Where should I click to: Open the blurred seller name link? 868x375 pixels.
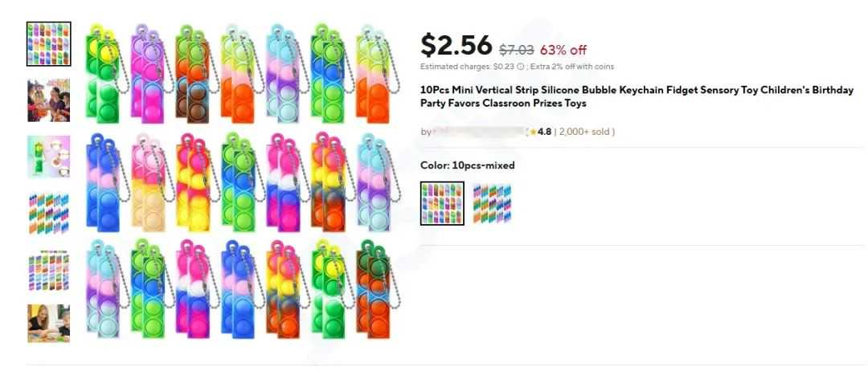click(477, 132)
